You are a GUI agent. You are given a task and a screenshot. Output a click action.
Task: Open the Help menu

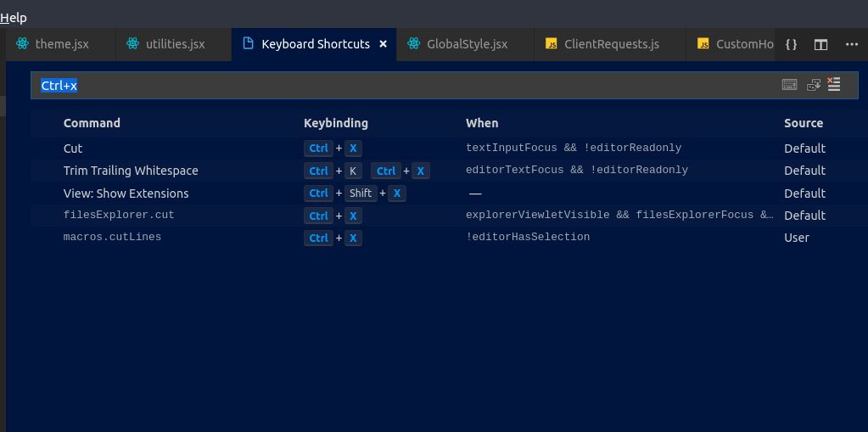tap(14, 18)
